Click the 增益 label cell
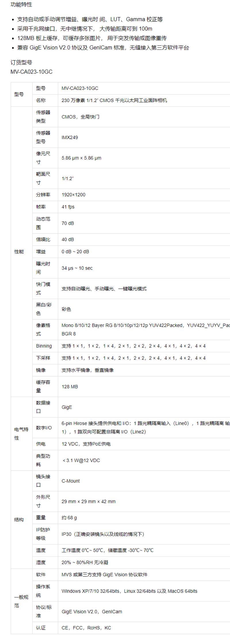The width and height of the screenshot is (230, 644). click(45, 252)
